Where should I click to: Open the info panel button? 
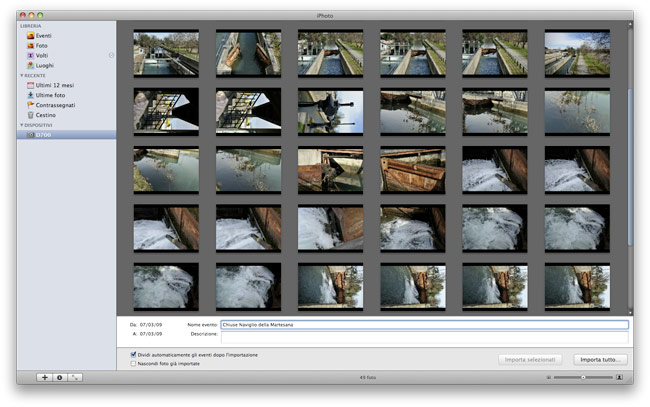coord(60,377)
